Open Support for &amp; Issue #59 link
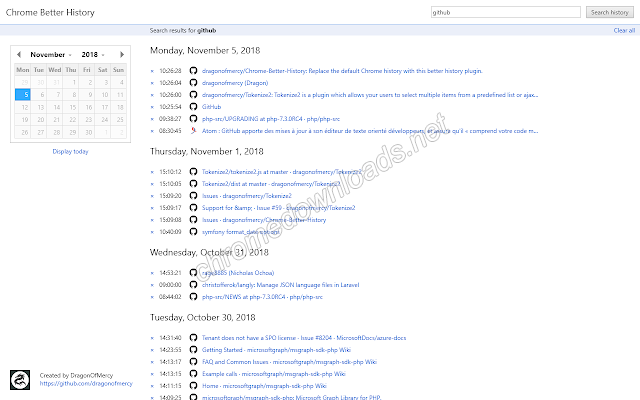This screenshot has height=400, width=640. pos(278,208)
